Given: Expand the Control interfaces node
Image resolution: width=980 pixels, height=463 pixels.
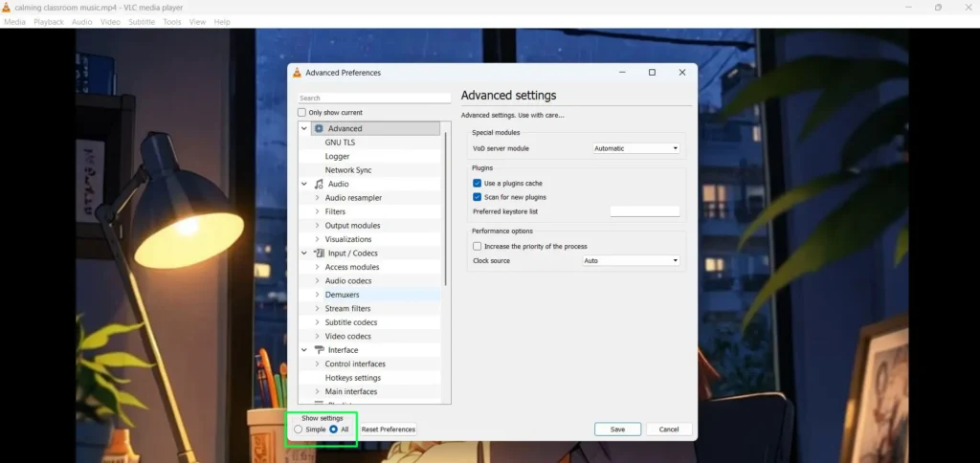Looking at the screenshot, I should 317,364.
